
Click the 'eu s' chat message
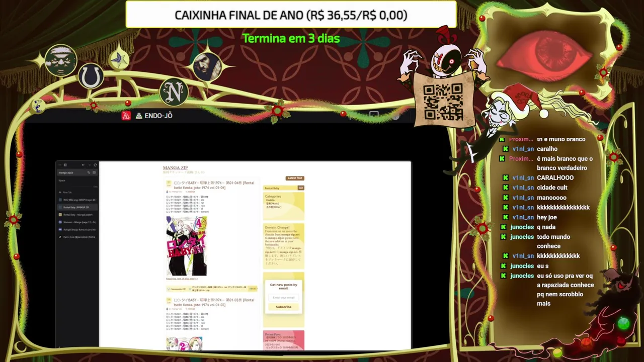click(x=543, y=266)
